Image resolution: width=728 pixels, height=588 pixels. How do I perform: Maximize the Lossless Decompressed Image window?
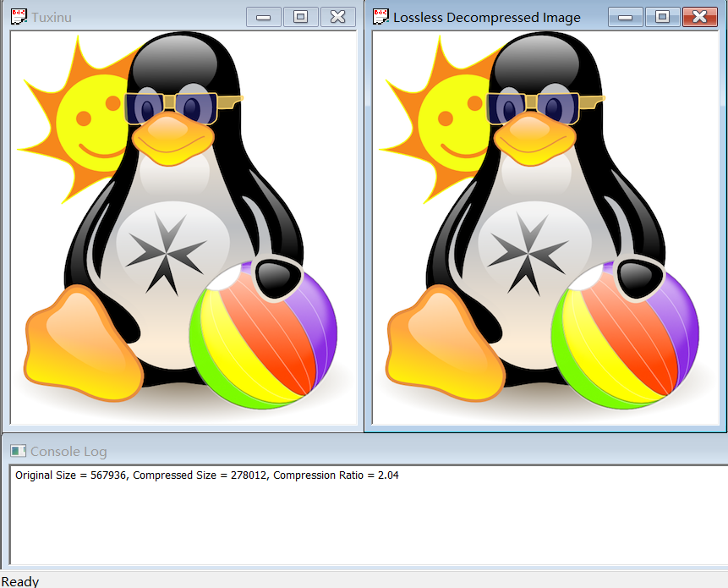663,17
